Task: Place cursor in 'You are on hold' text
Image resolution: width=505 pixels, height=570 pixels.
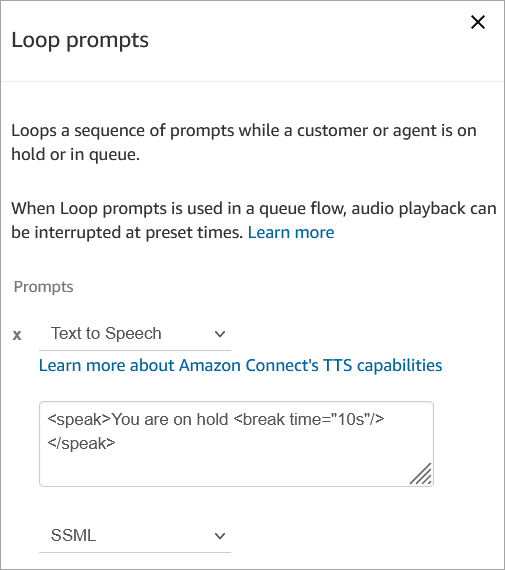Action: 170,419
